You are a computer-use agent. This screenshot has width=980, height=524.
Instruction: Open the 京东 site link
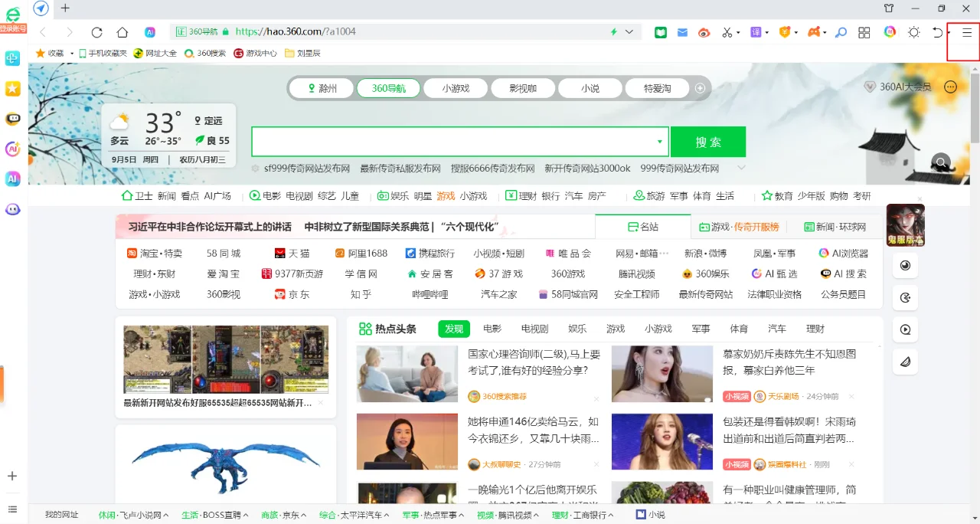click(x=292, y=294)
